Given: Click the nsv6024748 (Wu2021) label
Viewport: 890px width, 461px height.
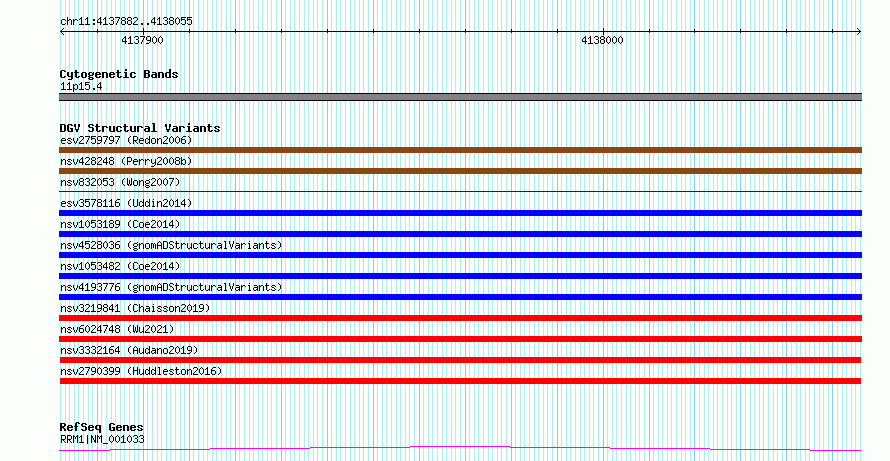Looking at the screenshot, I should click(x=117, y=329).
